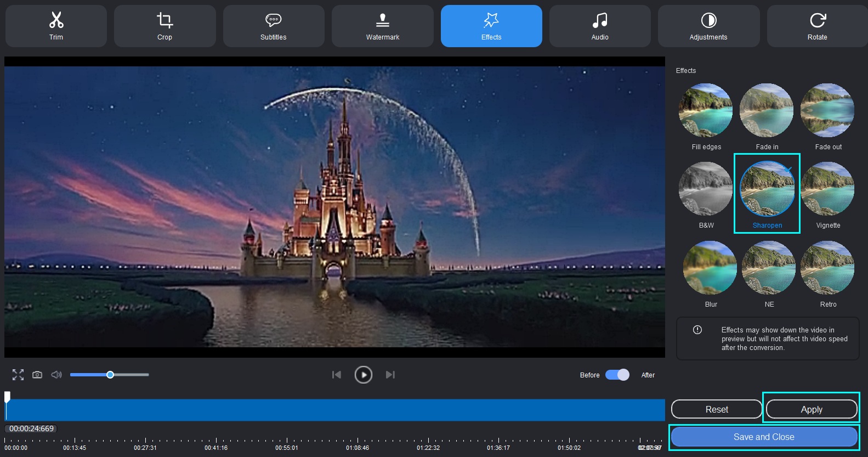The width and height of the screenshot is (868, 457).
Task: Click the "After" label text
Action: coord(648,375)
